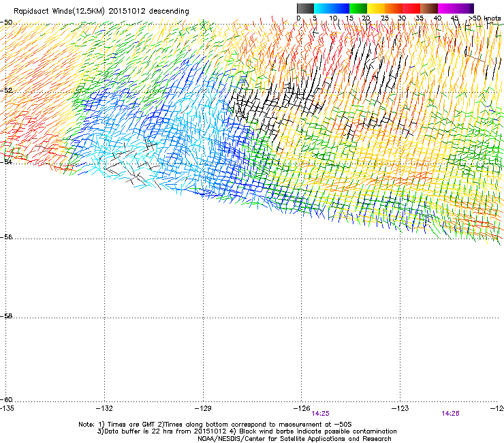
Task: Click the longitude label -123
Action: 400,408
